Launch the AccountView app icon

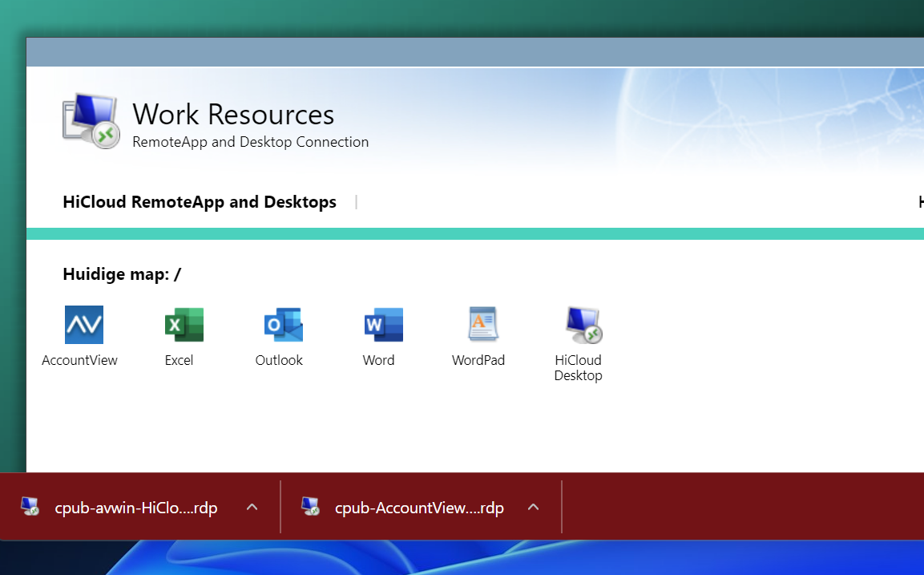83,324
